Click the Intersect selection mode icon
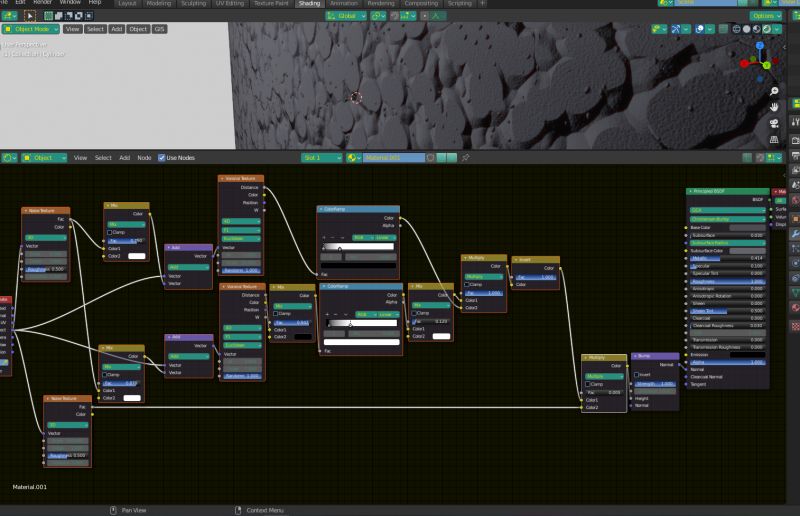 [89, 16]
